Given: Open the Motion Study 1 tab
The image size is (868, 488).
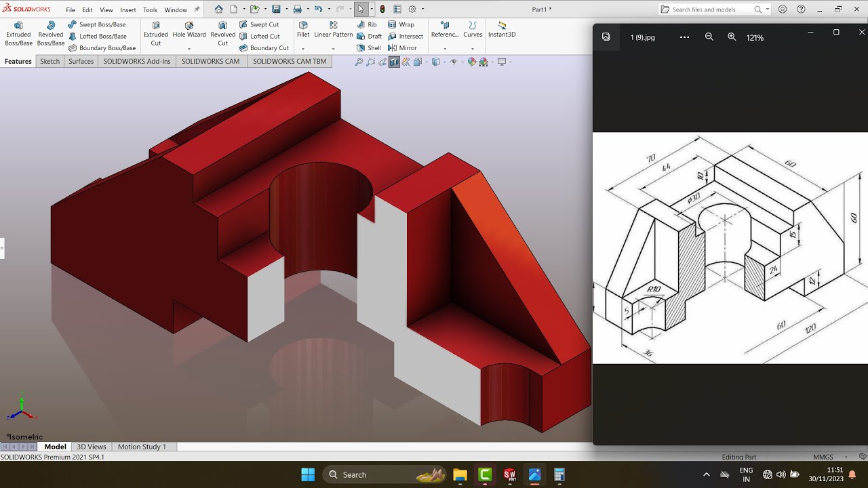Looking at the screenshot, I should point(142,447).
